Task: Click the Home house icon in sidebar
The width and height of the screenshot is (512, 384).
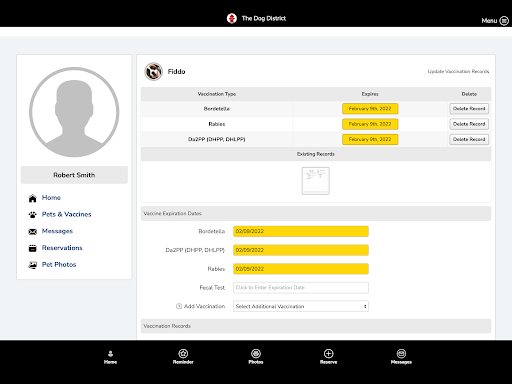Action: point(32,198)
